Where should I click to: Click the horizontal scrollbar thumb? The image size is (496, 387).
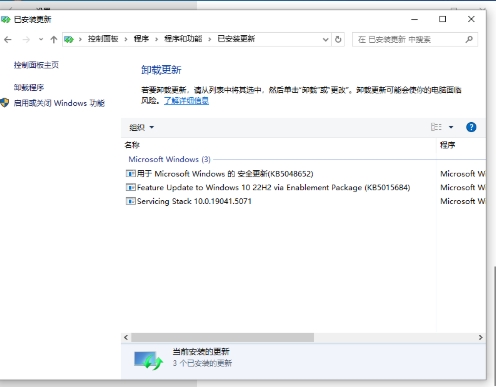222,337
